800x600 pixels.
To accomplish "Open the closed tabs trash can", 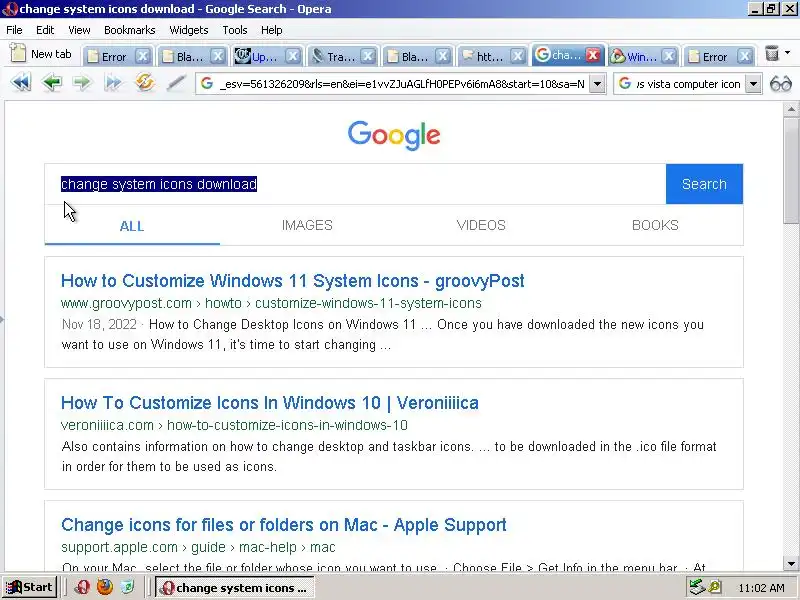I will coord(771,53).
